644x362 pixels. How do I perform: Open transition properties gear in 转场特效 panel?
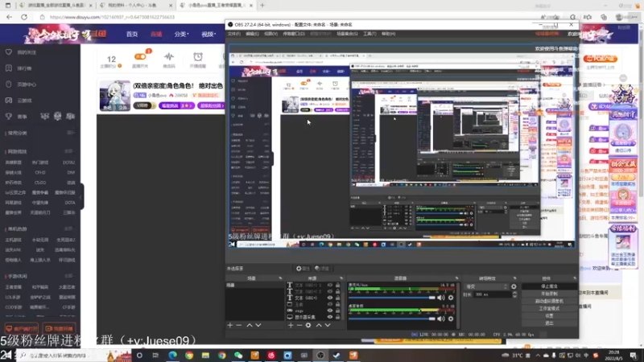click(514, 286)
